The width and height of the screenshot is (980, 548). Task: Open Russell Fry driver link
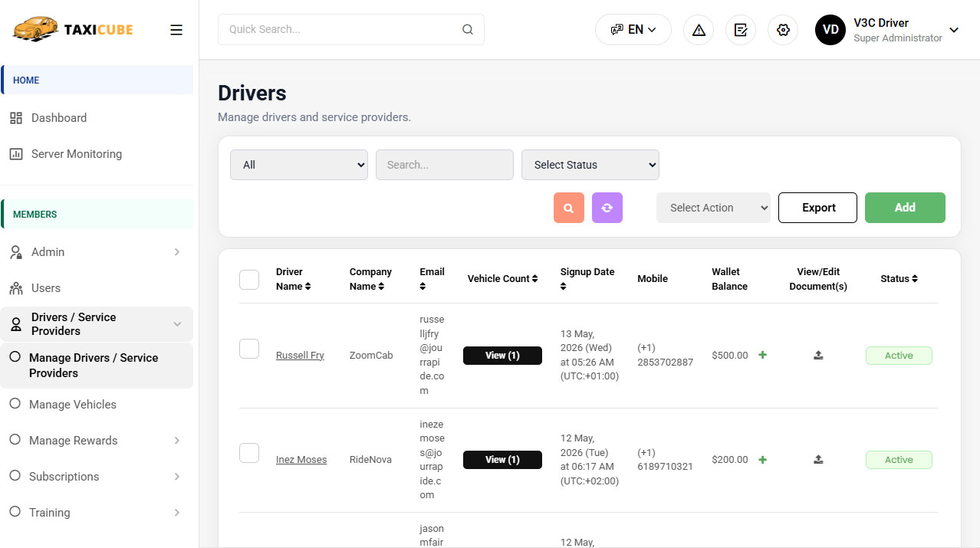pos(300,356)
